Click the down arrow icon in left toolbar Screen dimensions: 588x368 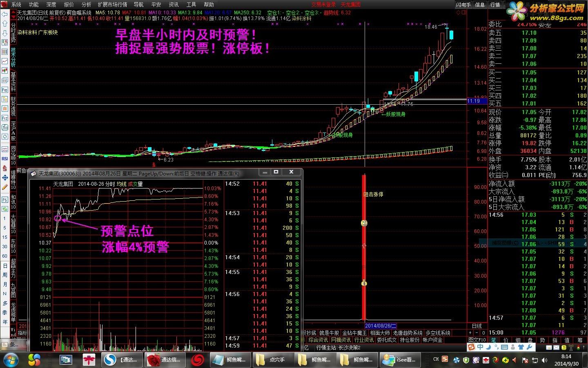[4, 33]
